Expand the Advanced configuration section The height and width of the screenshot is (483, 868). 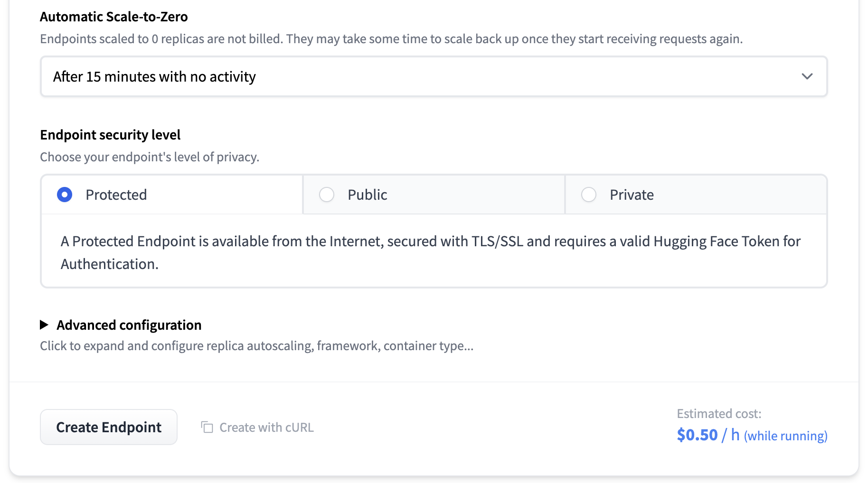coord(129,325)
